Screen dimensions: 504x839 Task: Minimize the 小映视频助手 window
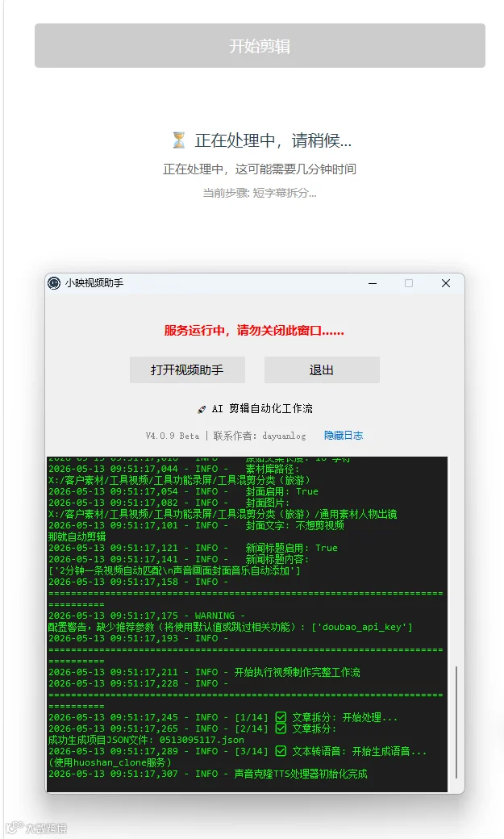pos(373,283)
